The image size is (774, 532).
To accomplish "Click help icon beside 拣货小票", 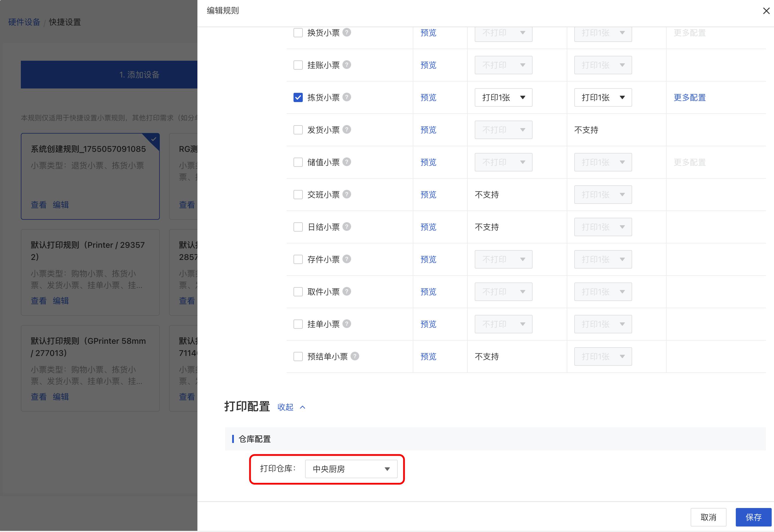I will (x=347, y=97).
